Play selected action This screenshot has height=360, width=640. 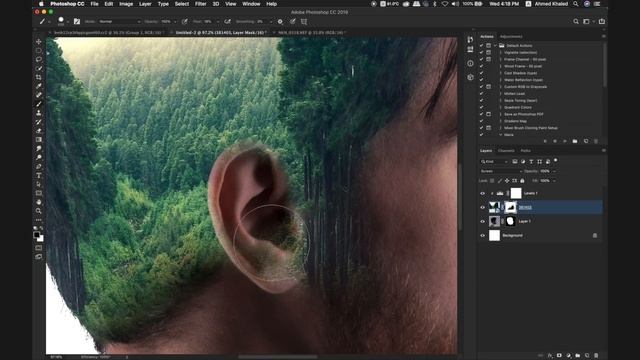click(564, 141)
